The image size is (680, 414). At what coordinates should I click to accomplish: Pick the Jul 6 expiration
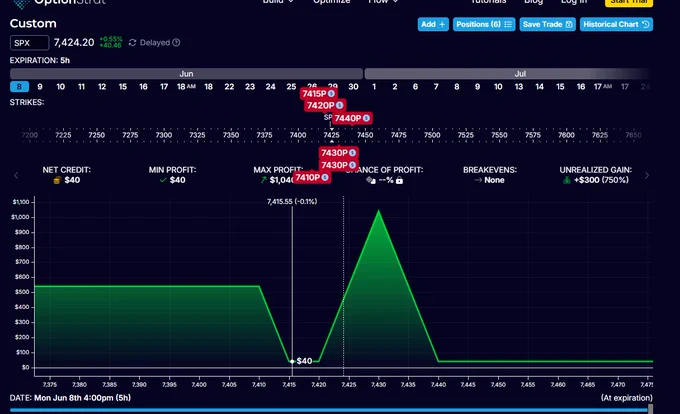click(415, 87)
